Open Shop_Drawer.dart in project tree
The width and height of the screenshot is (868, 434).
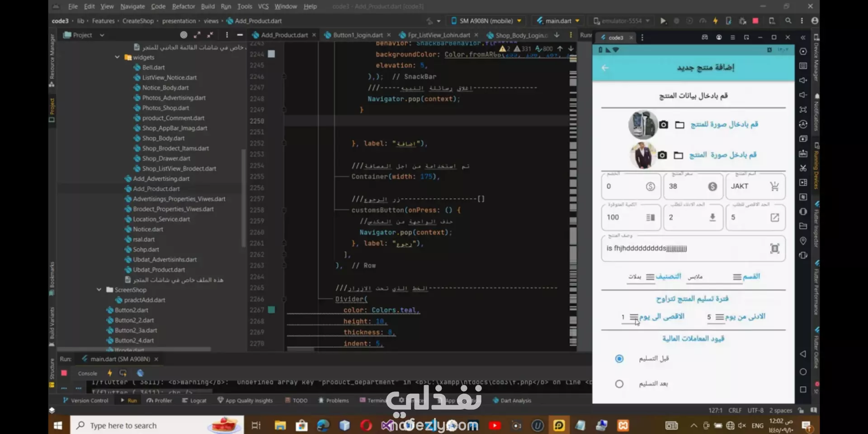pyautogui.click(x=166, y=158)
